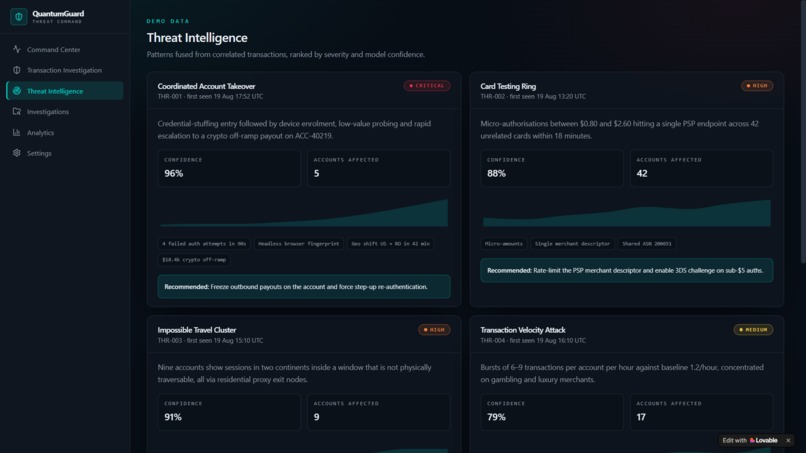Open the Coordinated Account Takeover card title

pos(206,86)
